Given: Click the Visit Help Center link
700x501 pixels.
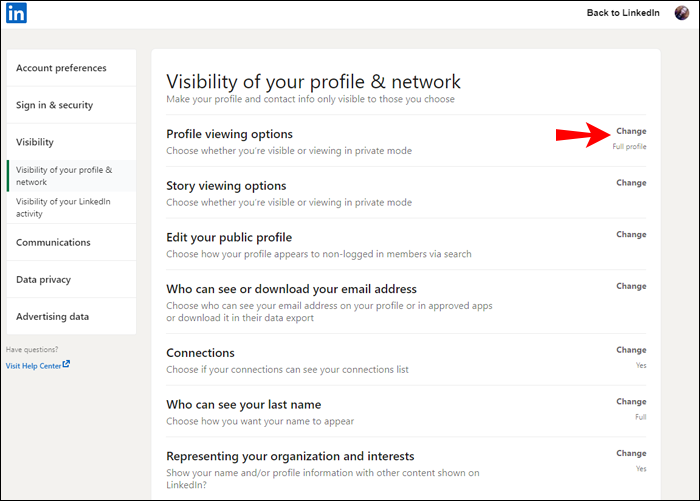Looking at the screenshot, I should (x=37, y=366).
